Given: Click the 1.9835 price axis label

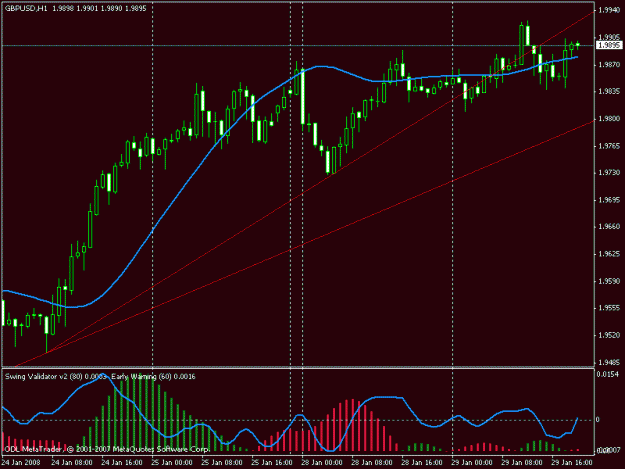Looking at the screenshot, I should pos(609,92).
